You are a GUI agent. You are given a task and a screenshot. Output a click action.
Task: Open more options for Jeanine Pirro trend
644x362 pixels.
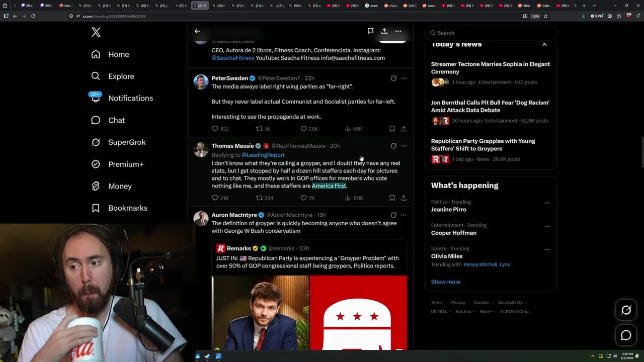[547, 203]
